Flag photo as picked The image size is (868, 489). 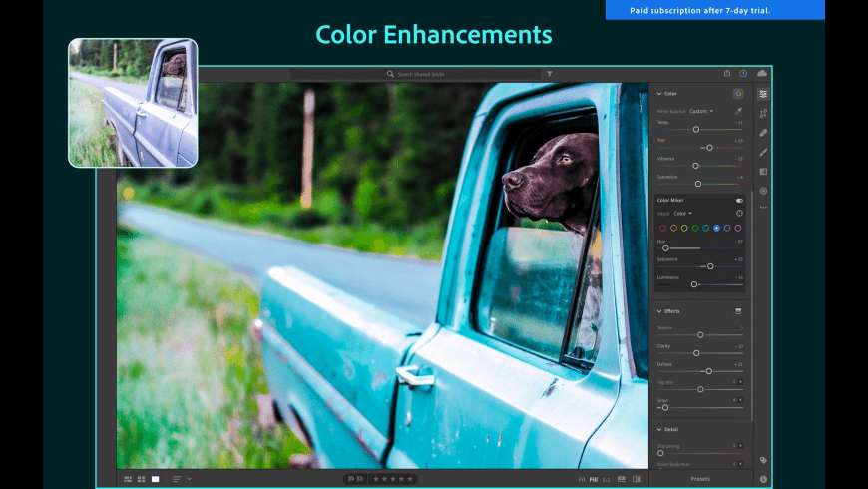point(351,479)
